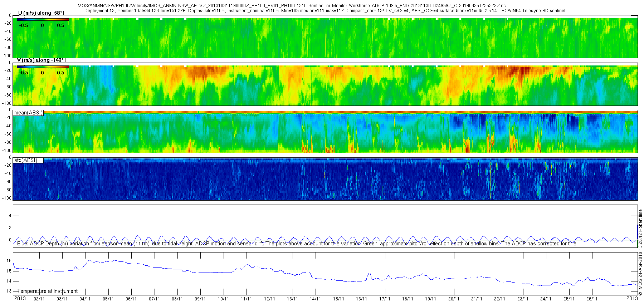Viewport: 644px width, 304px height.
Task: Click the '05/11' date tick label
Action: coord(108,299)
